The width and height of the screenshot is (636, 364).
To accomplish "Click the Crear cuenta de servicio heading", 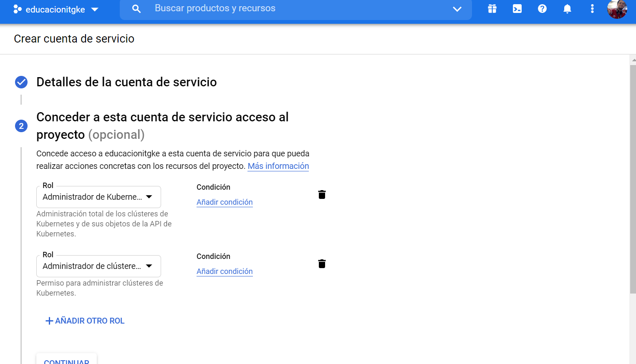I will (x=74, y=39).
